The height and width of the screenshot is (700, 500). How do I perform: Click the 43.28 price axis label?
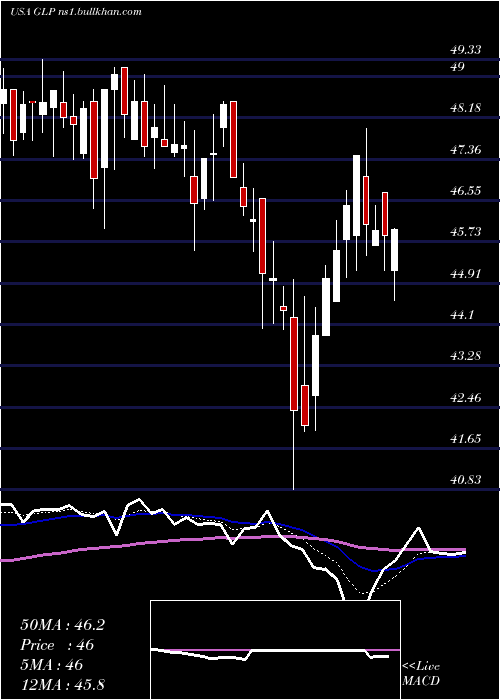click(x=466, y=356)
